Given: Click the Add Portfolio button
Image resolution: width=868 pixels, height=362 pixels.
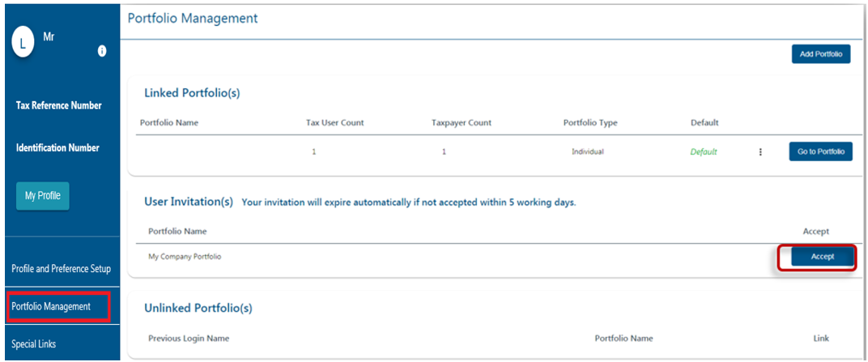Looking at the screenshot, I should pos(820,54).
